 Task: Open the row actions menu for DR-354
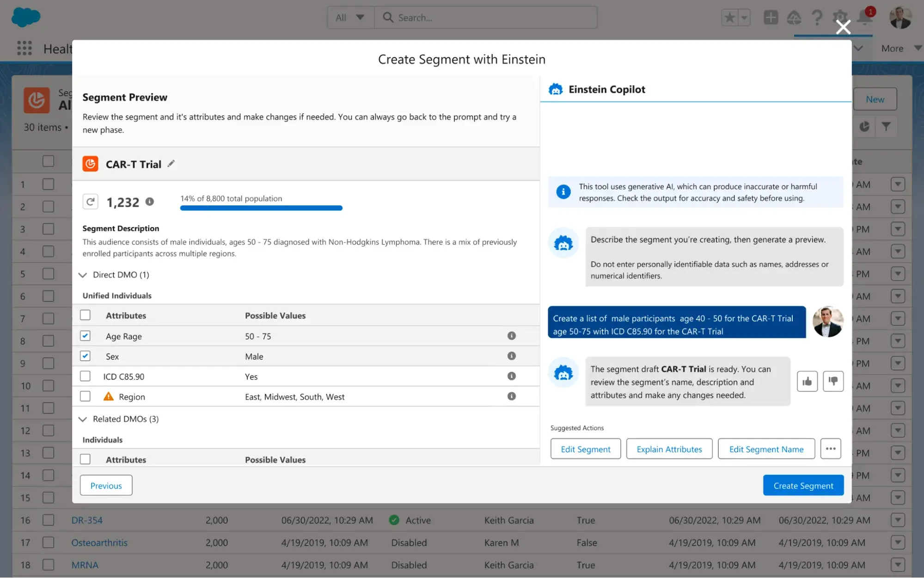pyautogui.click(x=898, y=520)
